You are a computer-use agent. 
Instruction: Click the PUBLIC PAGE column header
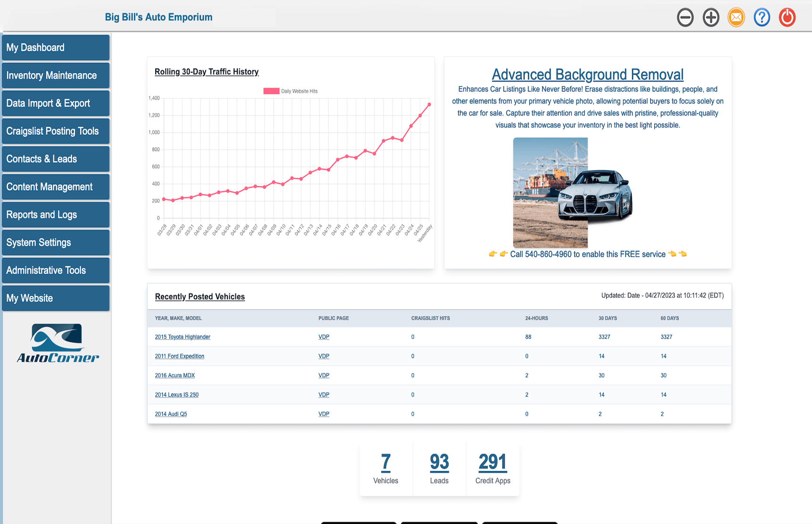(334, 318)
